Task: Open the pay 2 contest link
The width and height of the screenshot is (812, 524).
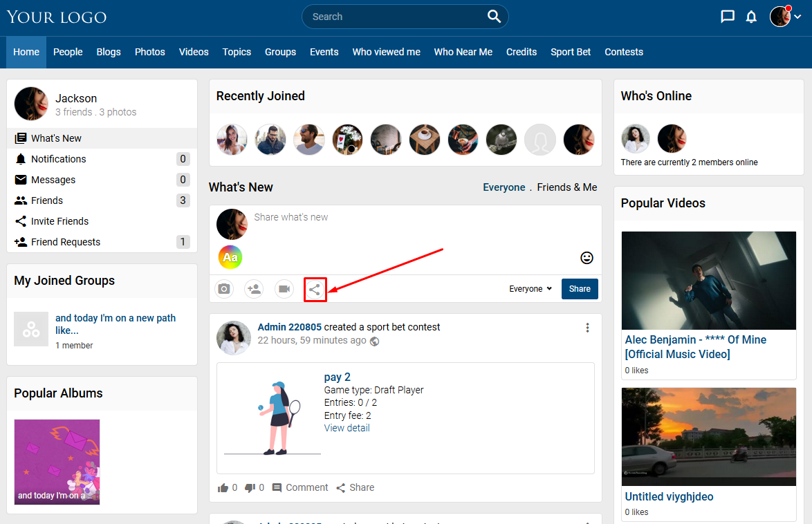Action: coord(337,377)
